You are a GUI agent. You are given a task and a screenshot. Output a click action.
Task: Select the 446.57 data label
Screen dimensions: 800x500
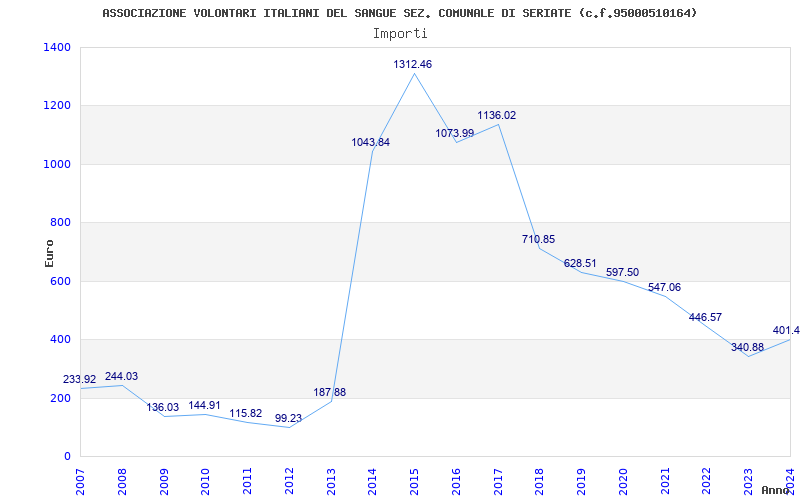tap(705, 317)
